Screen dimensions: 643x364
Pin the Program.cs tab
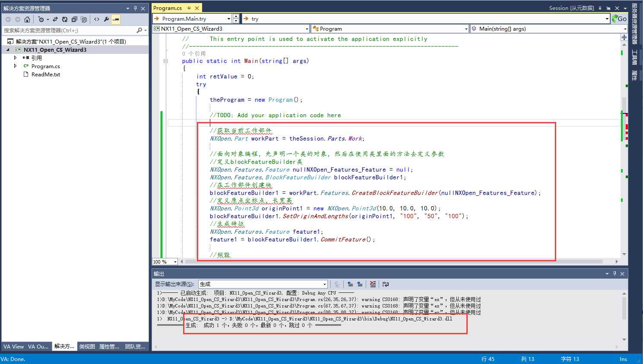[189, 8]
